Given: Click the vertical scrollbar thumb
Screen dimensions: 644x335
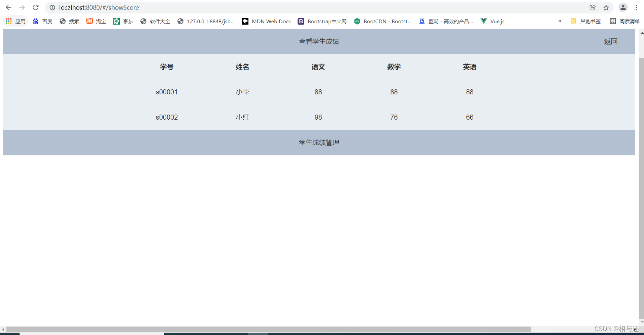Looking at the screenshot, I should (641, 188).
